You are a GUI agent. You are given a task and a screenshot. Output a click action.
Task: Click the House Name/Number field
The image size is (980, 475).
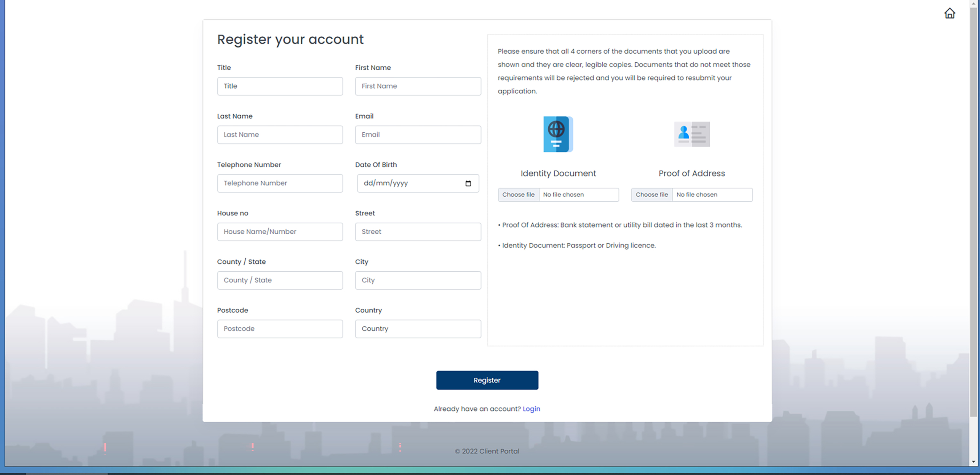pos(280,232)
